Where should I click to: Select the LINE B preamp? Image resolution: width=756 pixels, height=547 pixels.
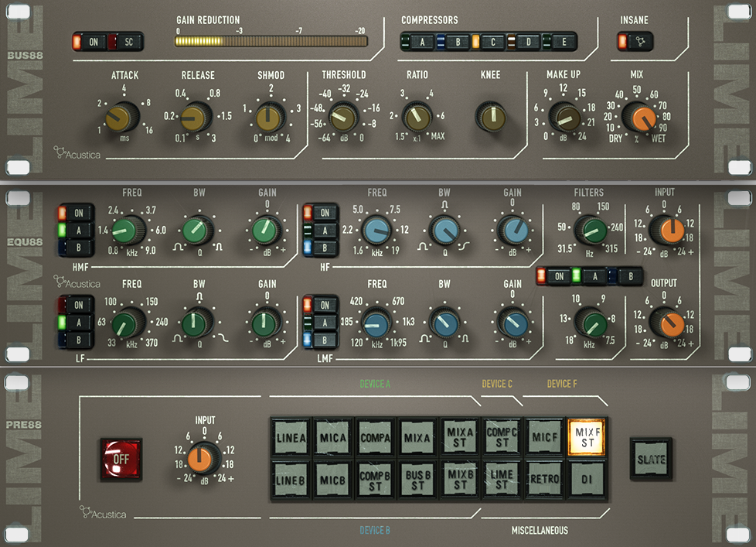[x=291, y=480]
